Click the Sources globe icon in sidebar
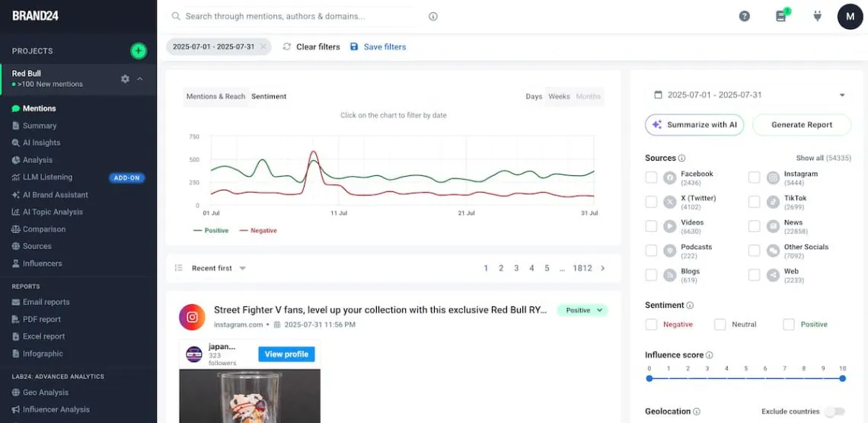 pos(15,246)
